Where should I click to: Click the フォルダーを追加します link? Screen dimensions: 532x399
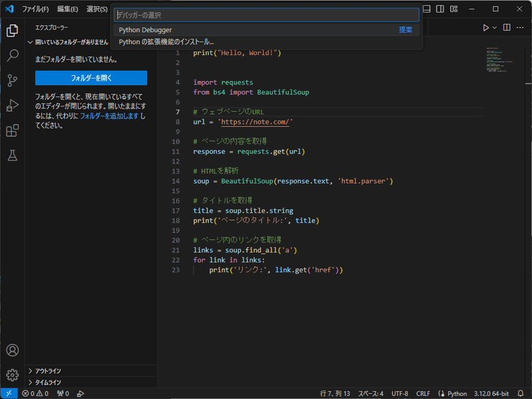pyautogui.click(x=109, y=116)
